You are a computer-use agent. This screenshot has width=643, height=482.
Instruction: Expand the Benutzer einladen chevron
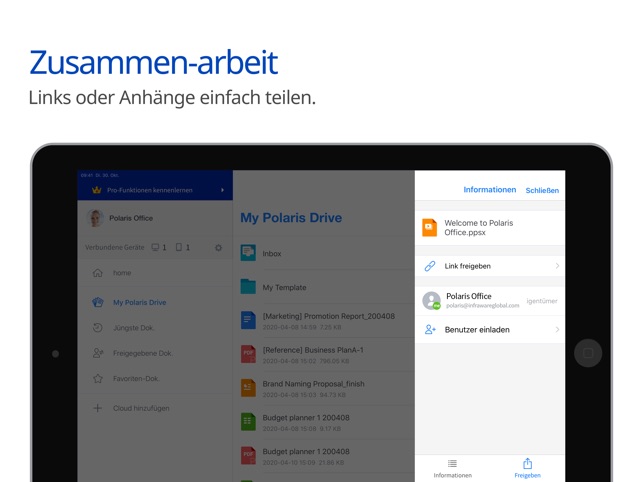coord(557,329)
